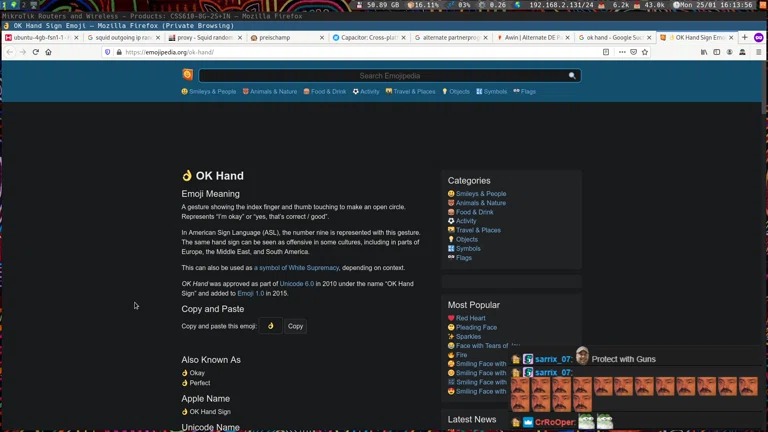Image resolution: width=768 pixels, height=432 pixels.
Task: Open Travel & Places in top navigation
Action: pyautogui.click(x=413, y=92)
